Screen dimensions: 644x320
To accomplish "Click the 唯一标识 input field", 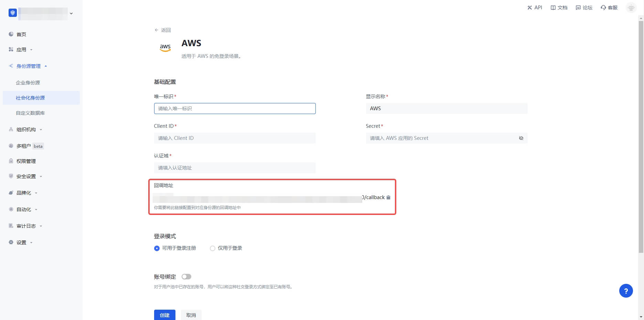I will [235, 109].
